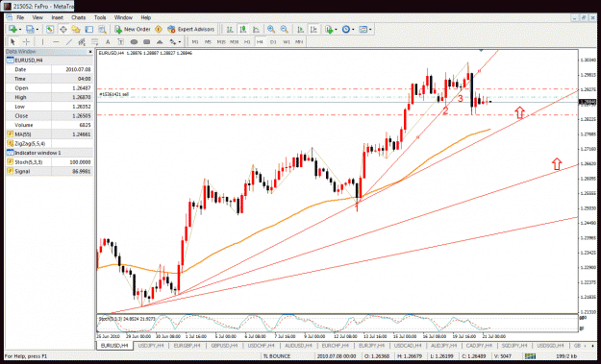The width and height of the screenshot is (601, 364).
Task: Open the File menu
Action: [x=20, y=17]
